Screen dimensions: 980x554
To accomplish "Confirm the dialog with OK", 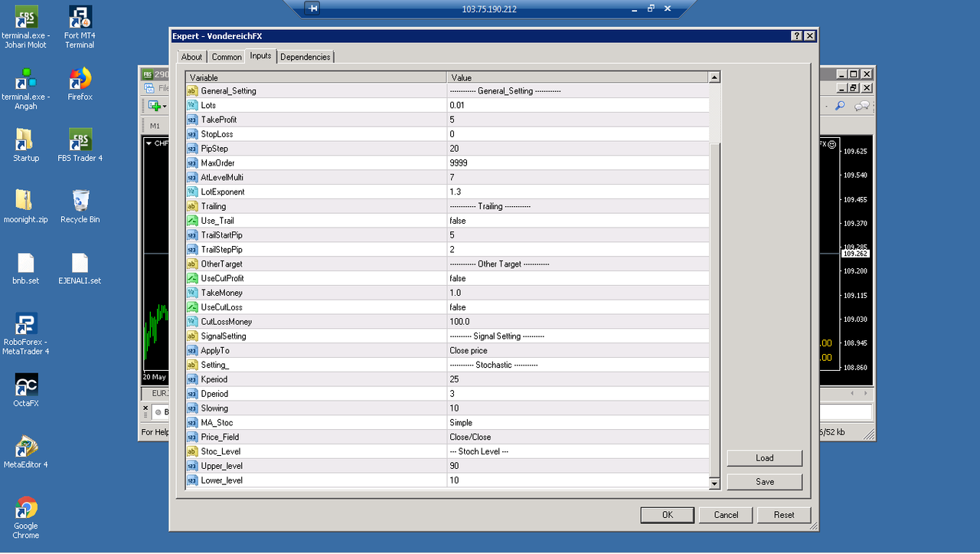I will 668,515.
